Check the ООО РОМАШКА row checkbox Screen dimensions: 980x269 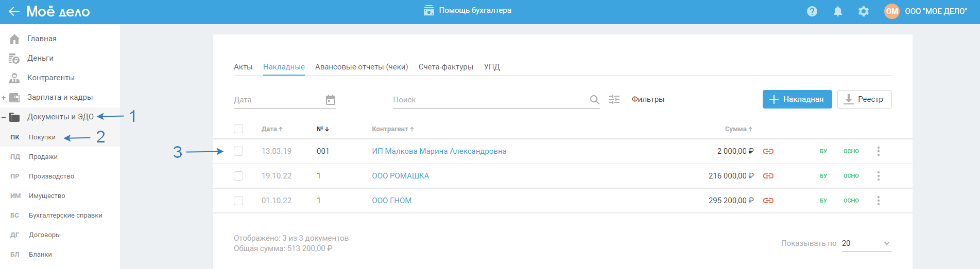coord(238,176)
